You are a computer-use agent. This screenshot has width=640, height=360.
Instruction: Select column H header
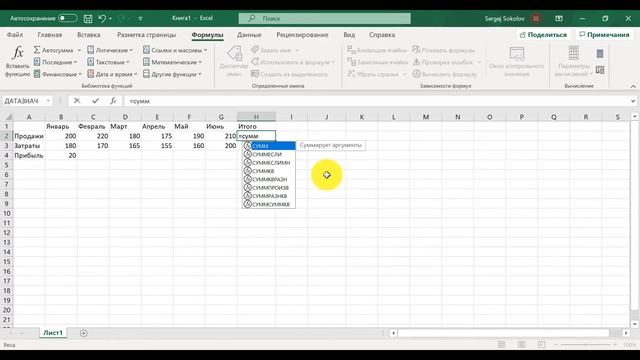pos(256,117)
